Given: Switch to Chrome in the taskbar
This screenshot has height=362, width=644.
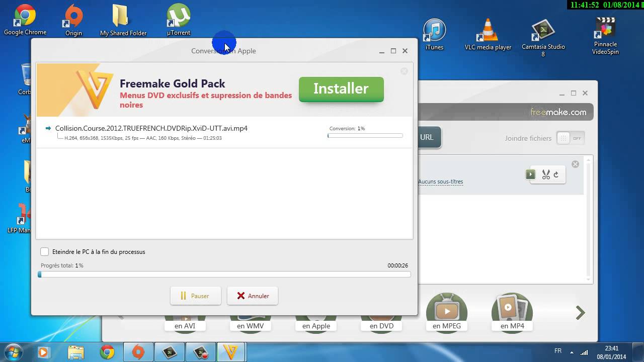Looking at the screenshot, I should coord(107,352).
